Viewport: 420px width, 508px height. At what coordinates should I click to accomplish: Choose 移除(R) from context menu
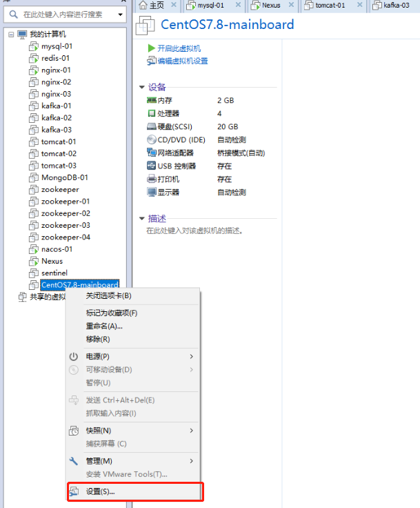pos(133,339)
